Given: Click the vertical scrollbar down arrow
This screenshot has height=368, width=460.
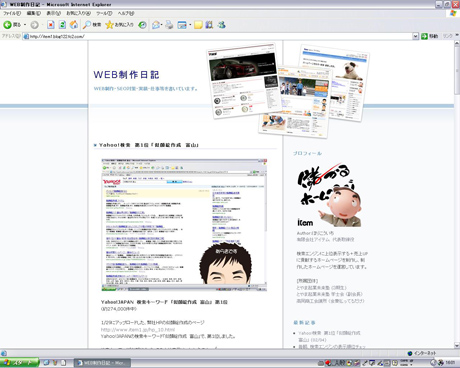Looking at the screenshot, I should [457, 345].
